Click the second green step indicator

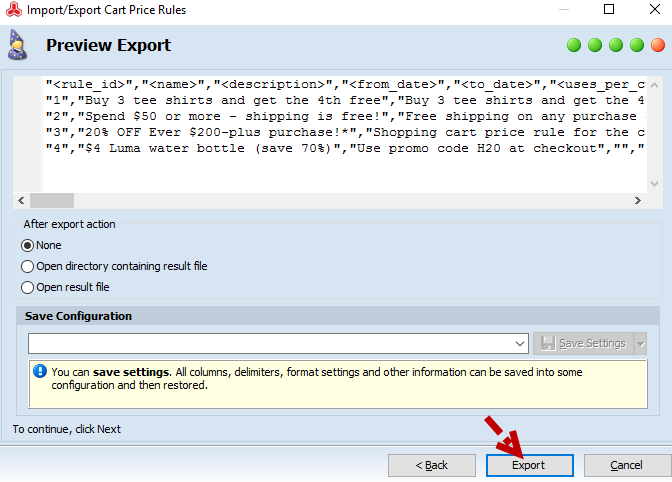[595, 45]
